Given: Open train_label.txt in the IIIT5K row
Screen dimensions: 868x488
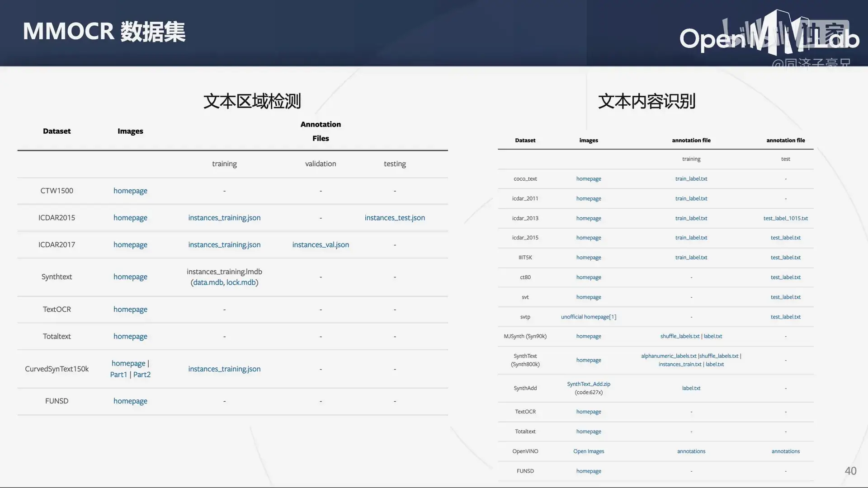Looking at the screenshot, I should (691, 258).
